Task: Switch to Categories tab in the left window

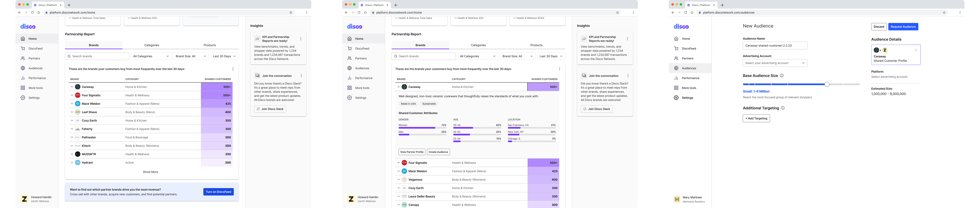Action: pos(151,45)
